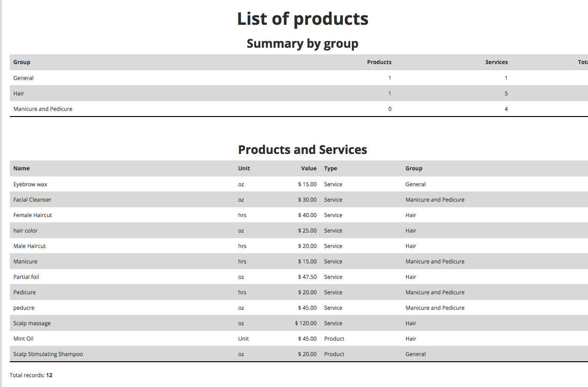Click the 'Mint Oil' name cell
The image size is (588, 387).
point(23,339)
